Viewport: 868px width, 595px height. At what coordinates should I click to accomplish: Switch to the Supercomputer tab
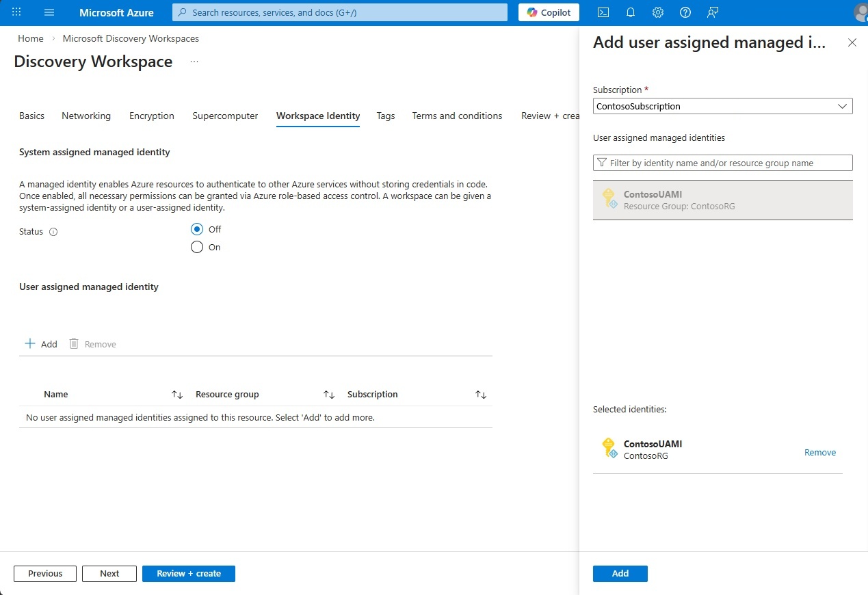click(x=225, y=116)
